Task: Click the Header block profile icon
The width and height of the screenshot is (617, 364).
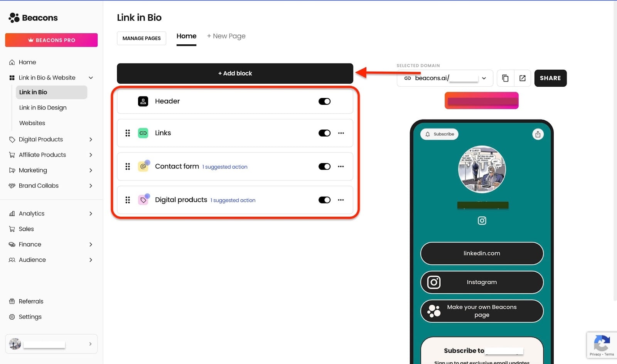Action: pyautogui.click(x=143, y=101)
